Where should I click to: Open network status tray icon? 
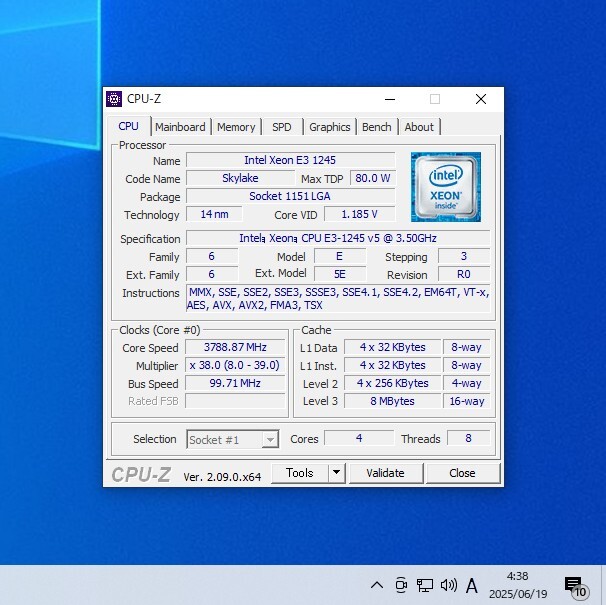pos(424,585)
